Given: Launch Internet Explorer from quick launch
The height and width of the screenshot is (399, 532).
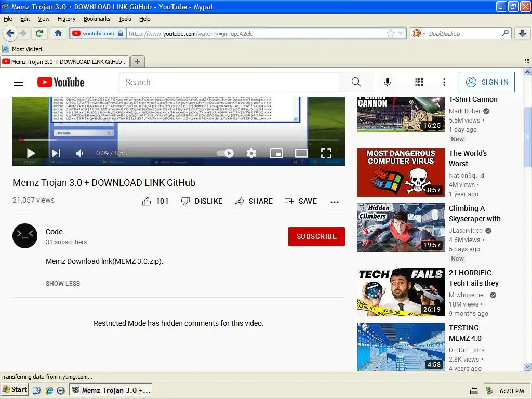Looking at the screenshot, I should coord(49,391).
